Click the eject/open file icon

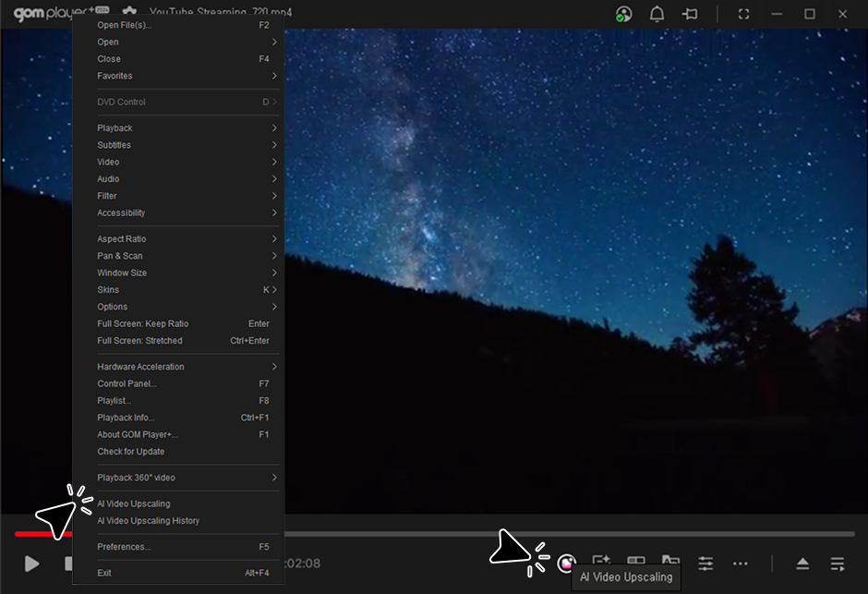(802, 564)
